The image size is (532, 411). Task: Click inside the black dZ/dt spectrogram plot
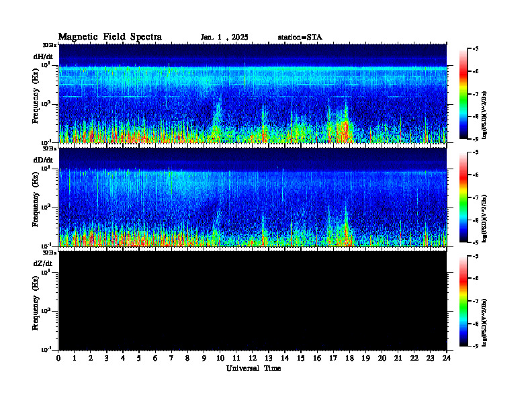click(x=253, y=301)
